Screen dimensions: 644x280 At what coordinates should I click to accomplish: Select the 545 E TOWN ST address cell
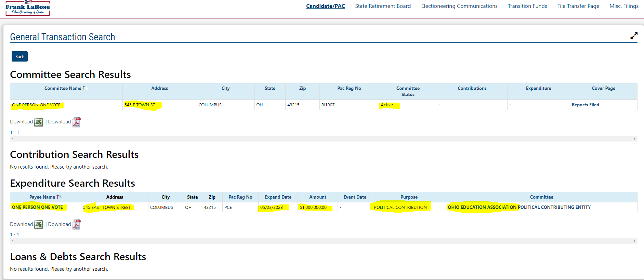point(160,105)
